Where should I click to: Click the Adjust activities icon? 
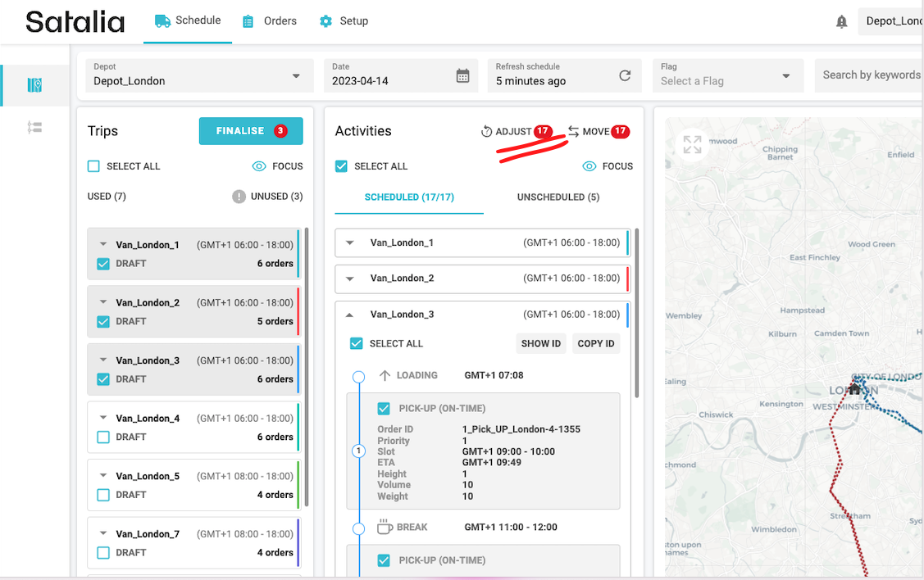pos(486,132)
